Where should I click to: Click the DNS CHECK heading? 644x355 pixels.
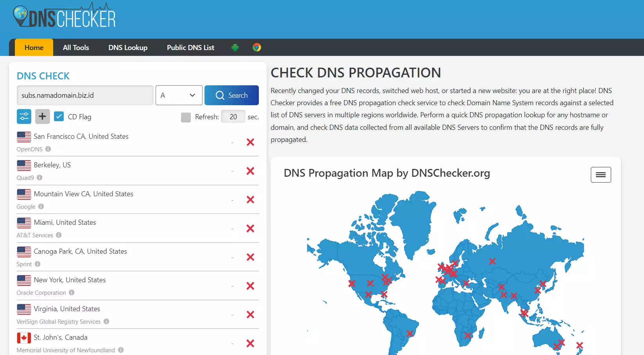(x=43, y=76)
